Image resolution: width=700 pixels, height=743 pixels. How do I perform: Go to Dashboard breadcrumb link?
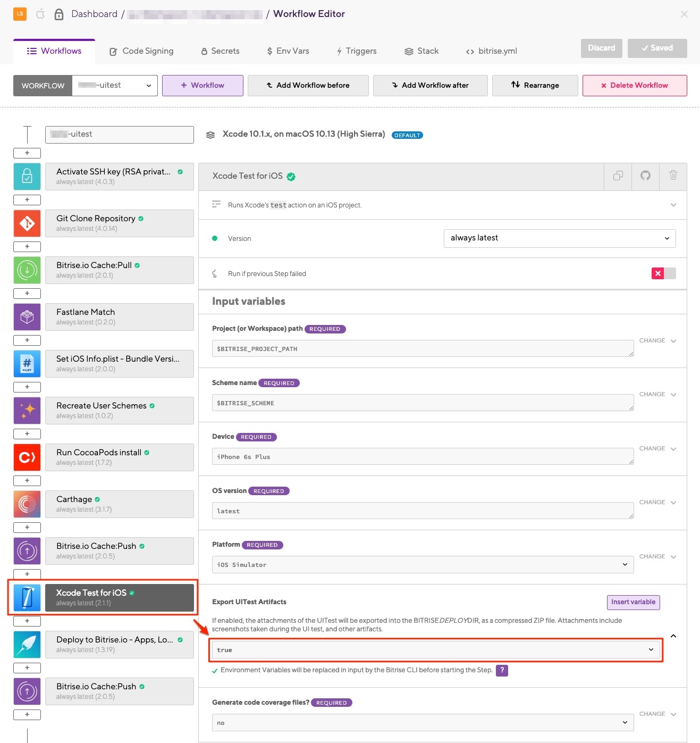pos(94,14)
